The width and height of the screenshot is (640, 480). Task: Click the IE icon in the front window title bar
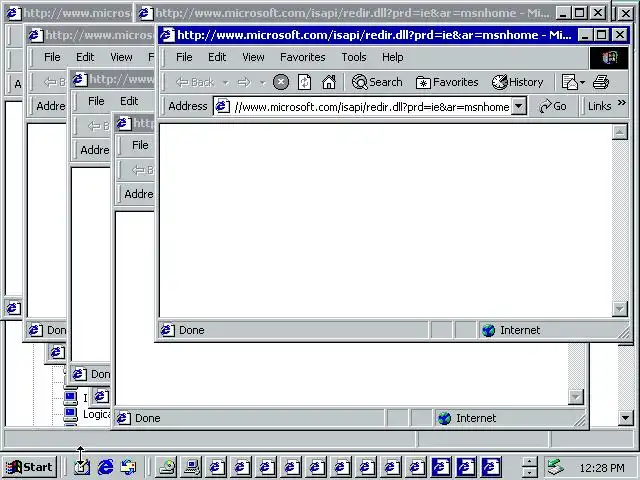167,35
